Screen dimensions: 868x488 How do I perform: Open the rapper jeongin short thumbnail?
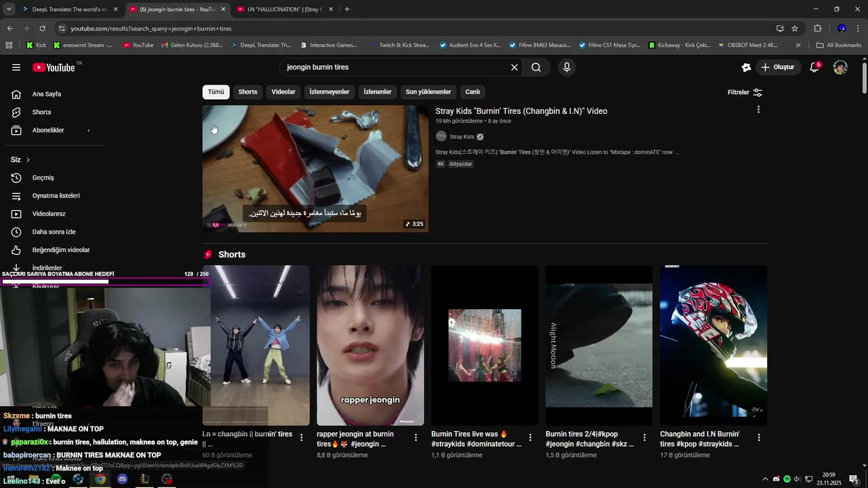click(370, 346)
